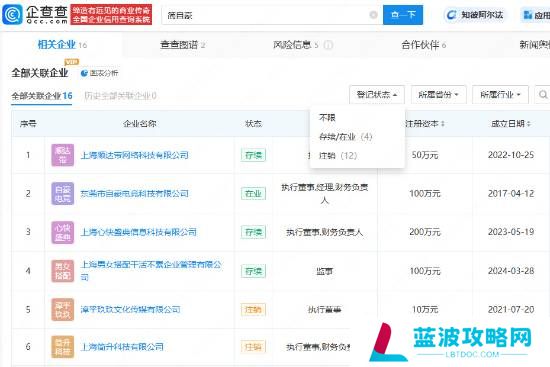Click the blue search button
Screen dimensions: 550x367
[403, 15]
